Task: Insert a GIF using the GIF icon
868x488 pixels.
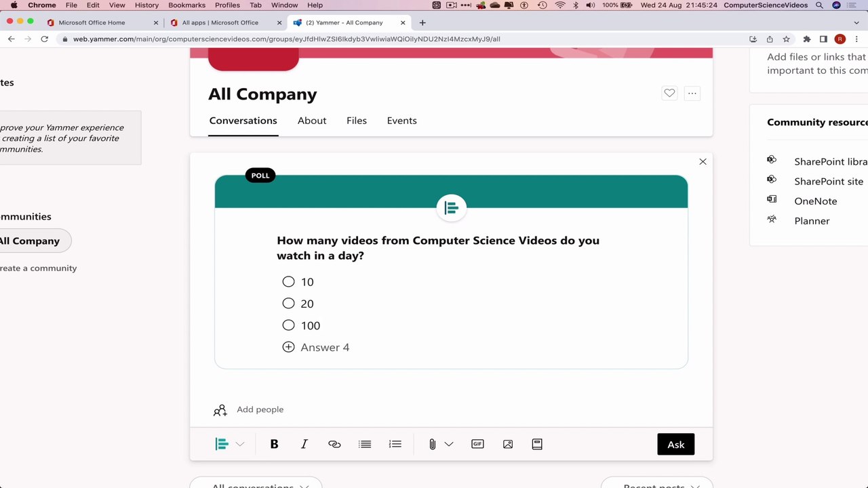Action: click(x=477, y=444)
